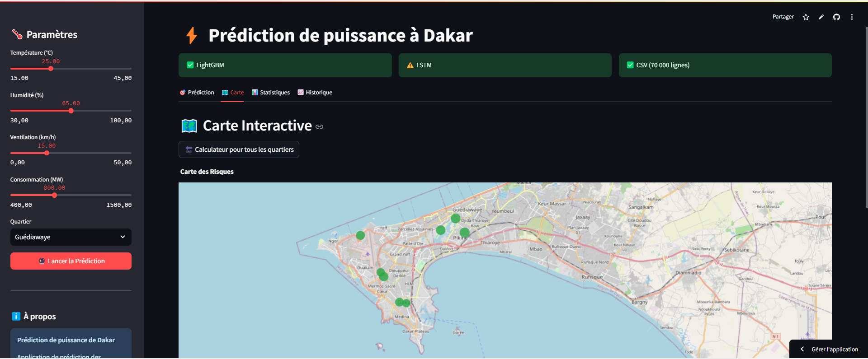
Task: Click the Carte Interactive anchor link icon
Action: (x=320, y=127)
